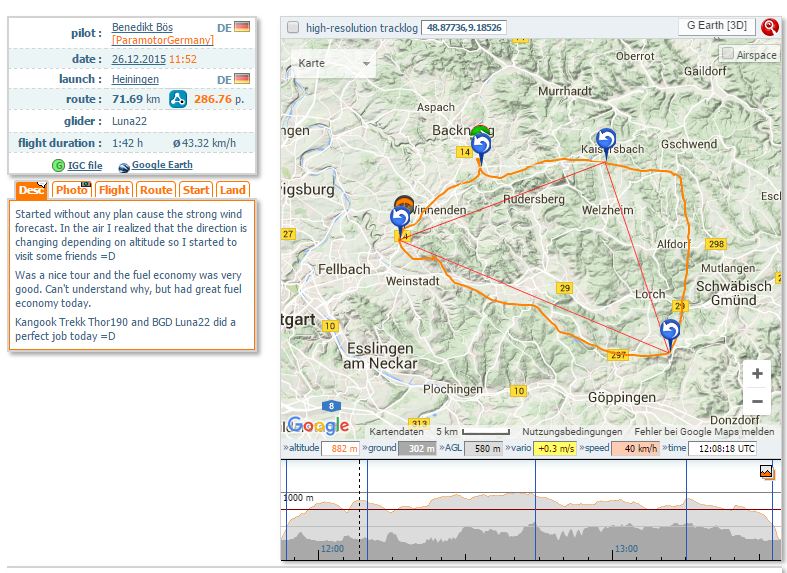Zoom in the map with plus button
Viewport: 787px width, 573px height.
tap(757, 374)
